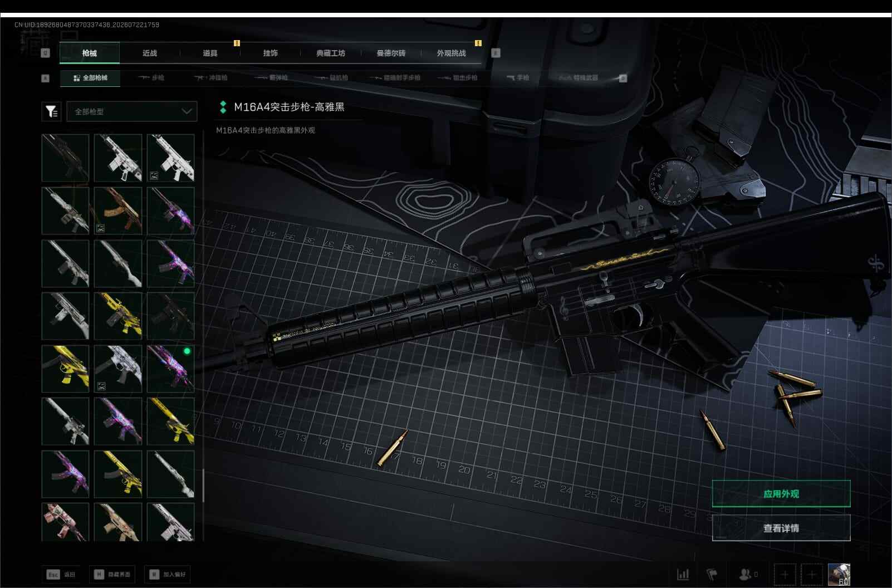
Task: Open the 外观挑战 tab
Action: click(451, 53)
